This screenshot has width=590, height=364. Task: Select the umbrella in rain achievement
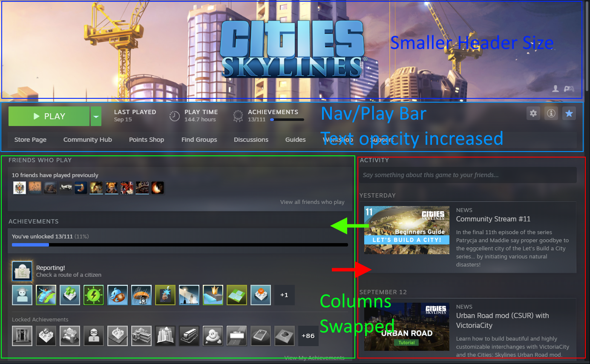(x=141, y=295)
